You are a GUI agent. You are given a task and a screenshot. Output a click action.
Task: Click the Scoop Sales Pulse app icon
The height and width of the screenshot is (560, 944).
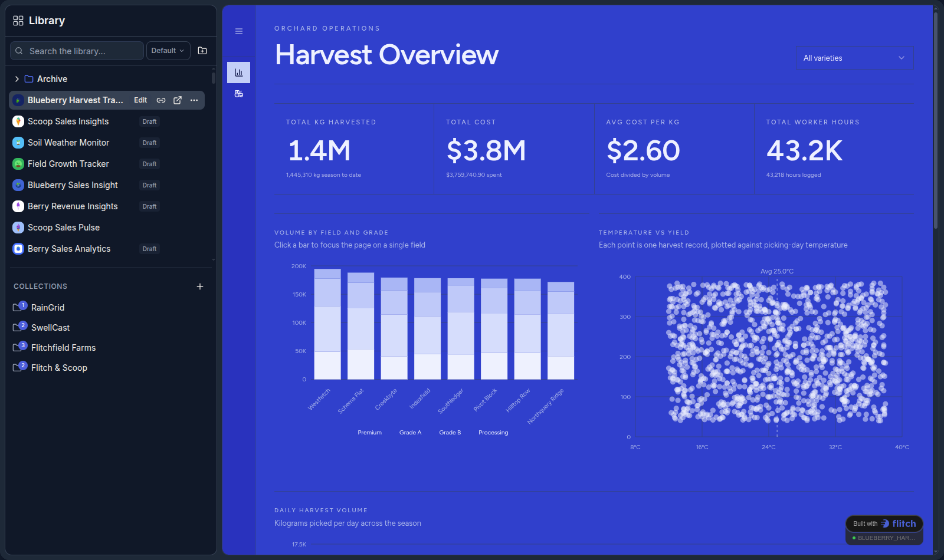click(x=18, y=228)
